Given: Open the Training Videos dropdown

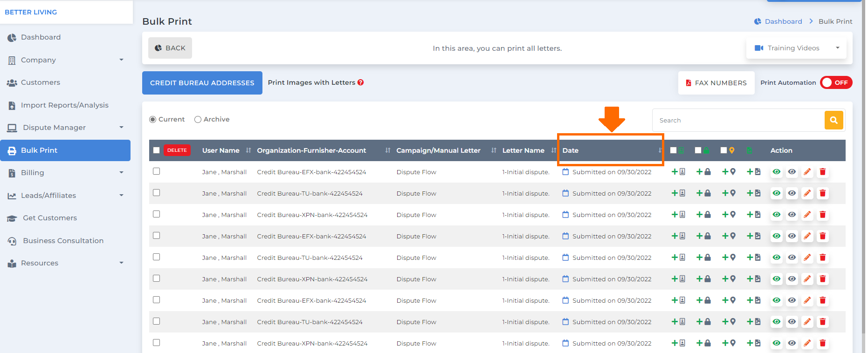Looking at the screenshot, I should pos(796,48).
